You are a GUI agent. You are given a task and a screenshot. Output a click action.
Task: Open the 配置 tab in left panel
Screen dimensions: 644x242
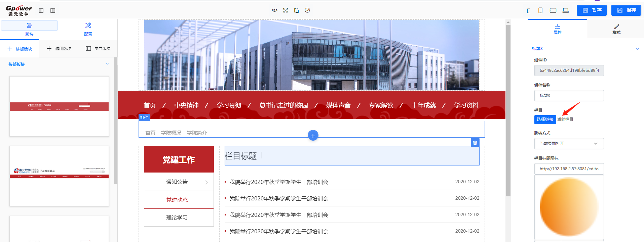click(x=88, y=29)
